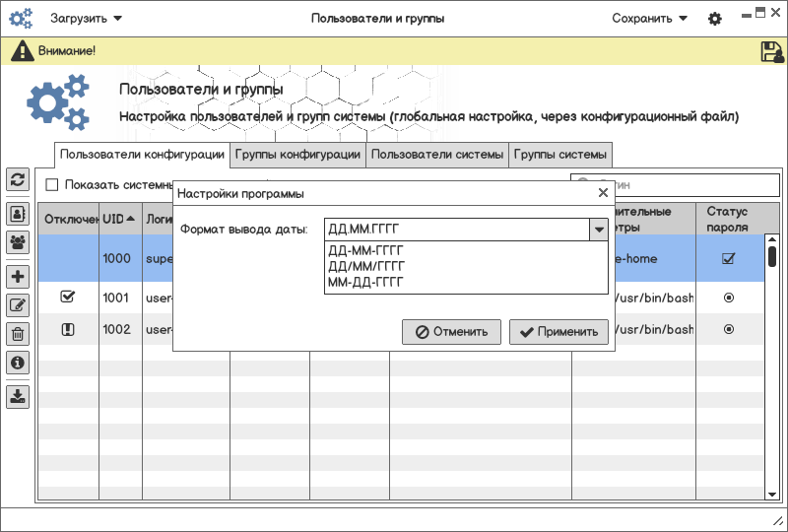The width and height of the screenshot is (788, 532).
Task: Toggle disabled checkbox for user 1001
Action: 68,297
